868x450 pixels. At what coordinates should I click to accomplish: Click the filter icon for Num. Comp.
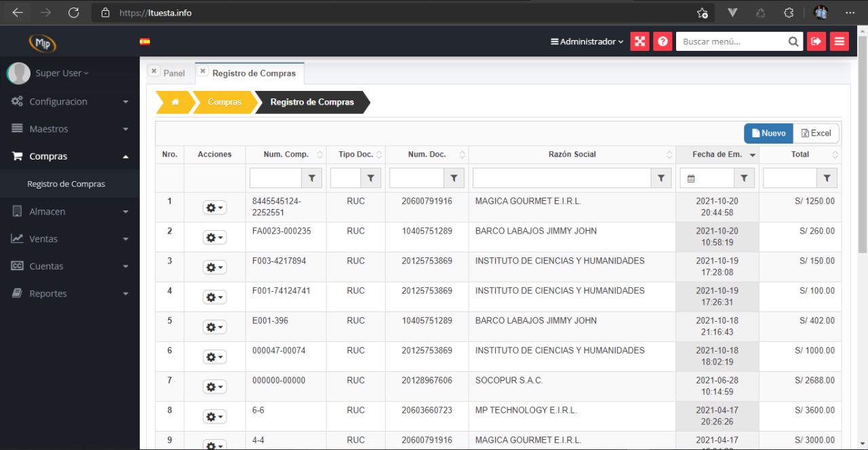click(x=311, y=178)
